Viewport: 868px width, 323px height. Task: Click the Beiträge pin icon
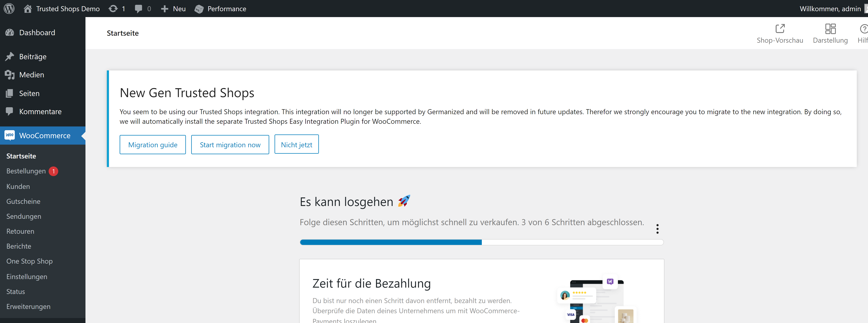coord(10,57)
